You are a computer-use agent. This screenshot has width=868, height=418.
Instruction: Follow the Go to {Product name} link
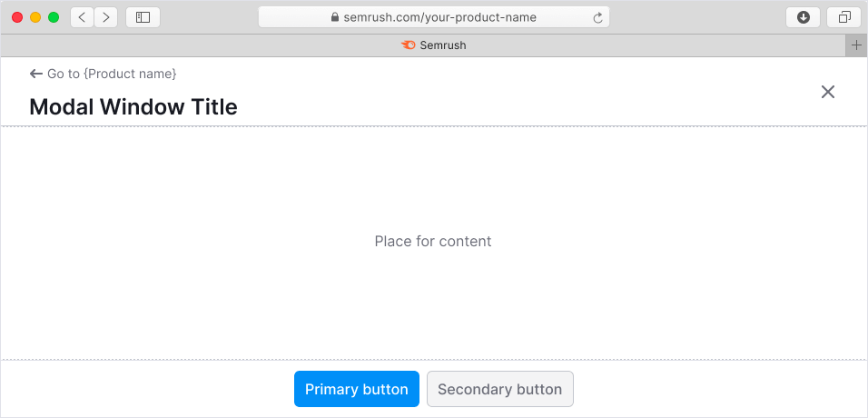point(112,74)
